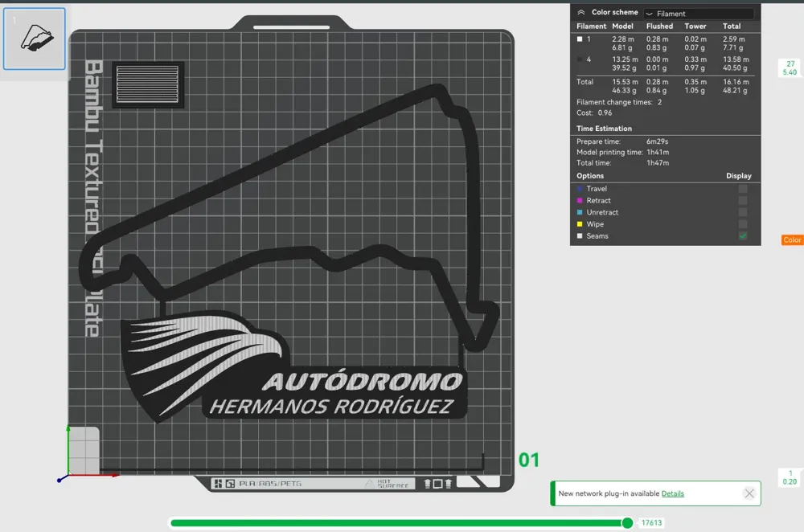Open the Options section header
Screen dimensions: 804x532
591,175
